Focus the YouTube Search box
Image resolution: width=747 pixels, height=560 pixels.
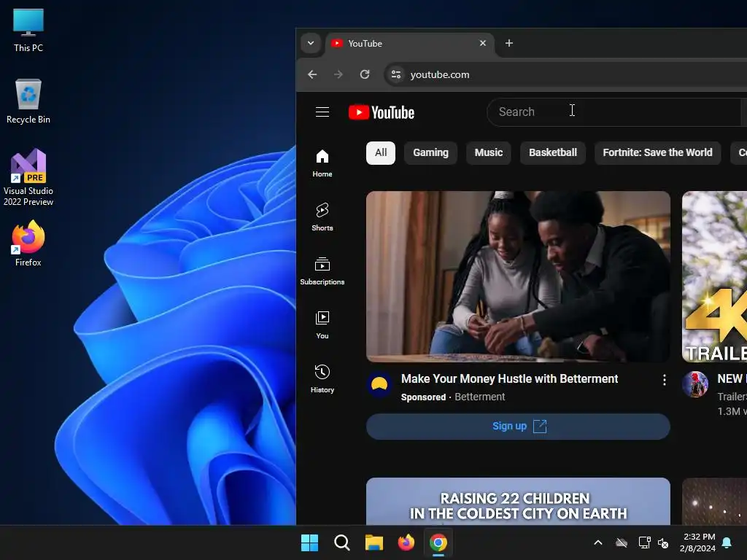coord(614,112)
